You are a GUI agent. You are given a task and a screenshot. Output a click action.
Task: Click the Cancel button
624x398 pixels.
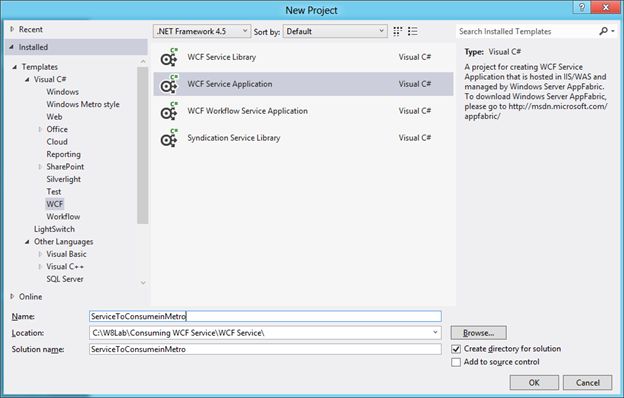pos(587,382)
